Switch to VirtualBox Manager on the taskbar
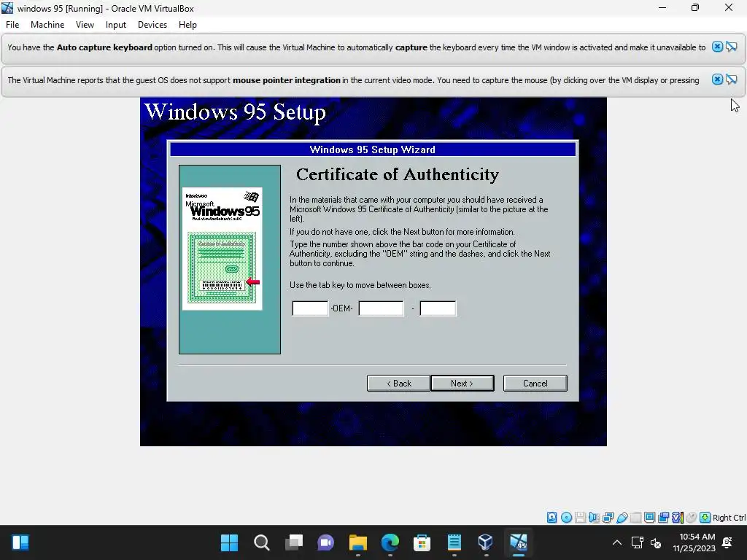The image size is (747, 560). pos(485,542)
